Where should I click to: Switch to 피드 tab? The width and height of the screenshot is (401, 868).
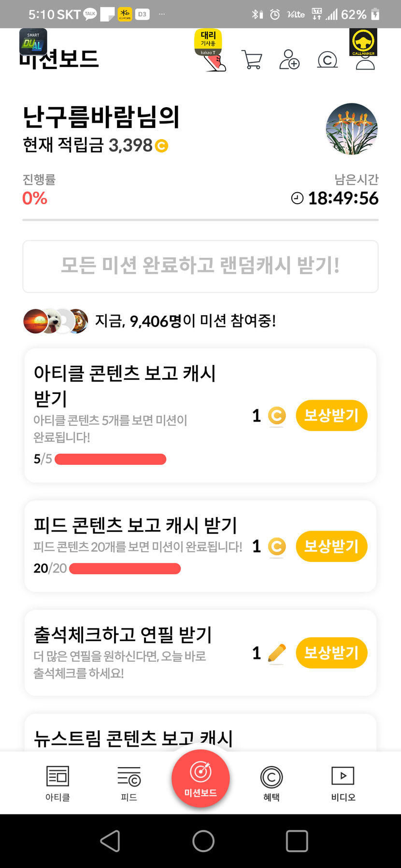click(x=129, y=783)
